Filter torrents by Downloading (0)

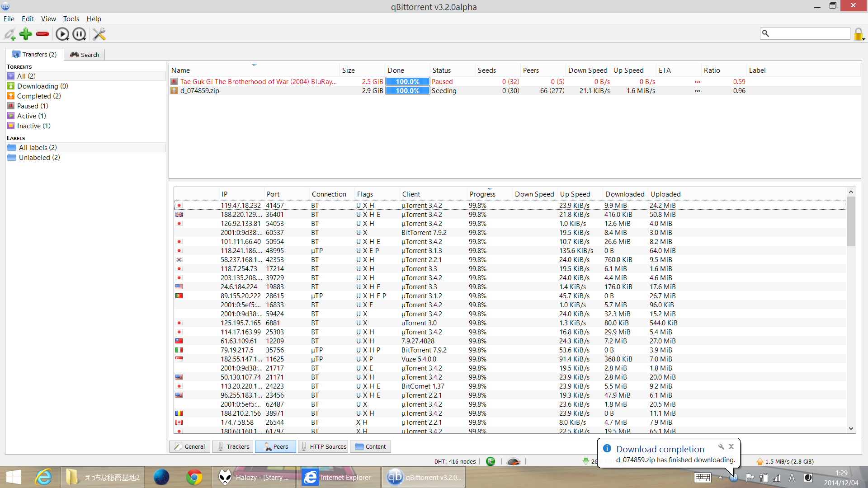tap(86, 86)
